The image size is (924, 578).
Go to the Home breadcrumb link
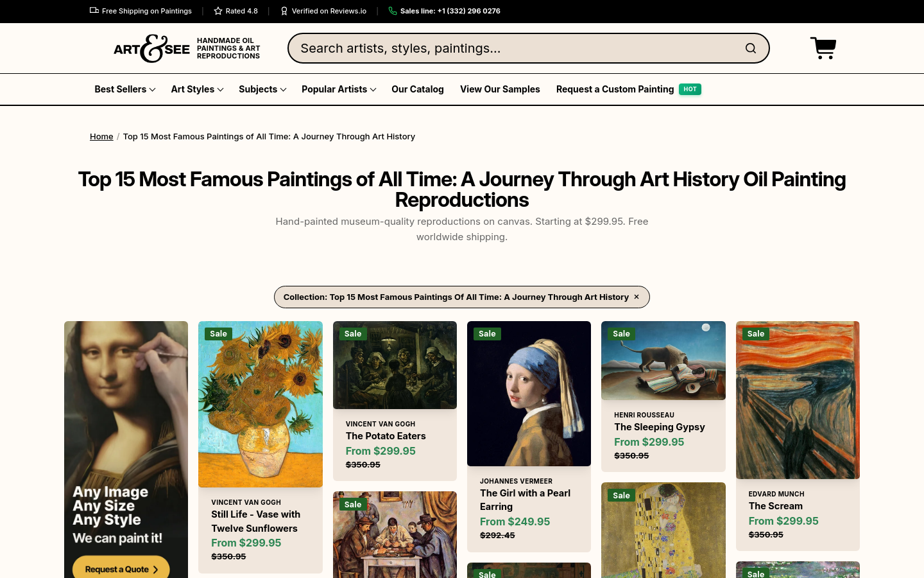tap(101, 136)
